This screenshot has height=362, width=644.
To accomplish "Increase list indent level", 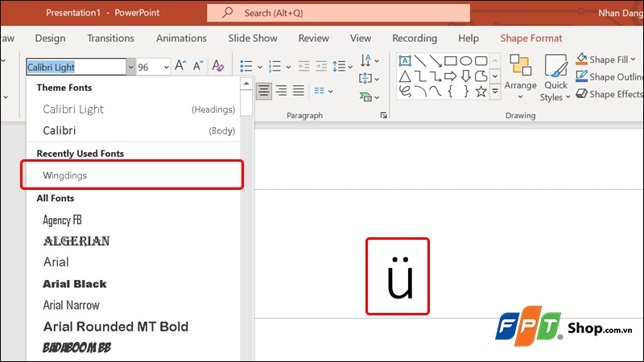I will click(321, 66).
